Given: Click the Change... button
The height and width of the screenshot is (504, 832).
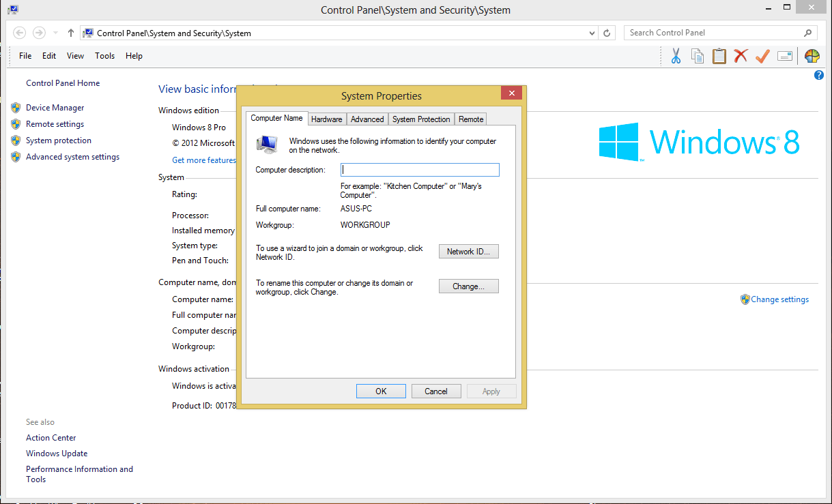Looking at the screenshot, I should pyautogui.click(x=468, y=286).
